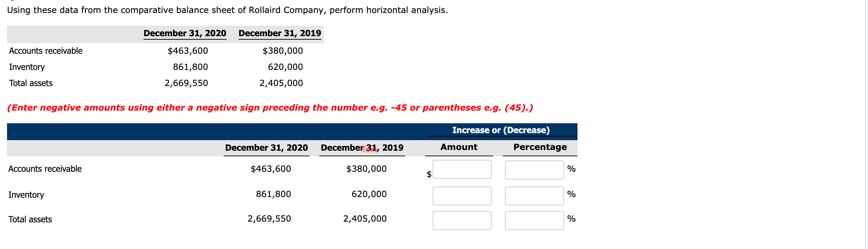Click the $380,000 value in the top table

282,51
